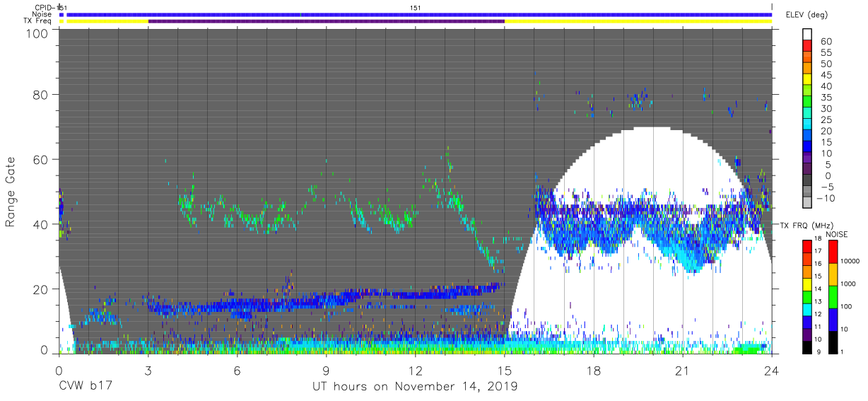
Task: Click the '35' label on the ELEV scale
Action: (826, 98)
